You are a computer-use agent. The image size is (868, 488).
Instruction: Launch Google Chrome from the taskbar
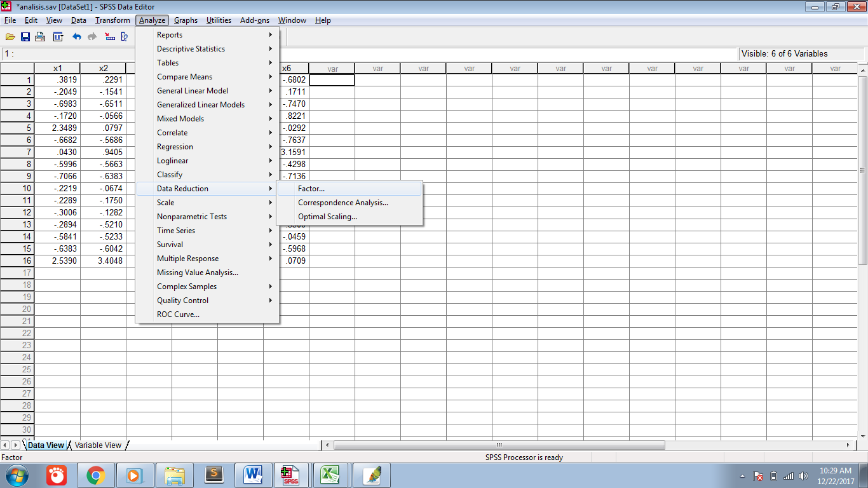pyautogui.click(x=96, y=475)
